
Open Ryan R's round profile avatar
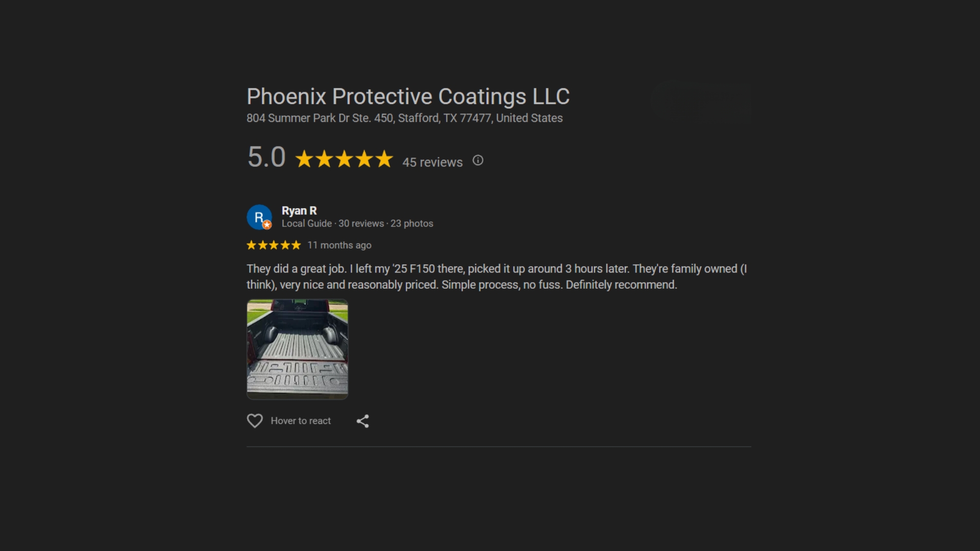[259, 217]
